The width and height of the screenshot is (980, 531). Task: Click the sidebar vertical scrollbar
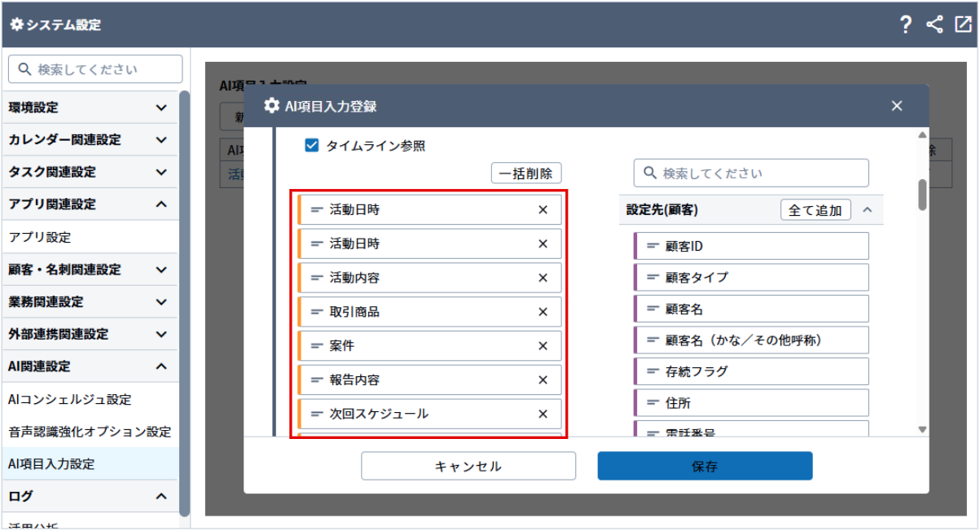[x=185, y=303]
